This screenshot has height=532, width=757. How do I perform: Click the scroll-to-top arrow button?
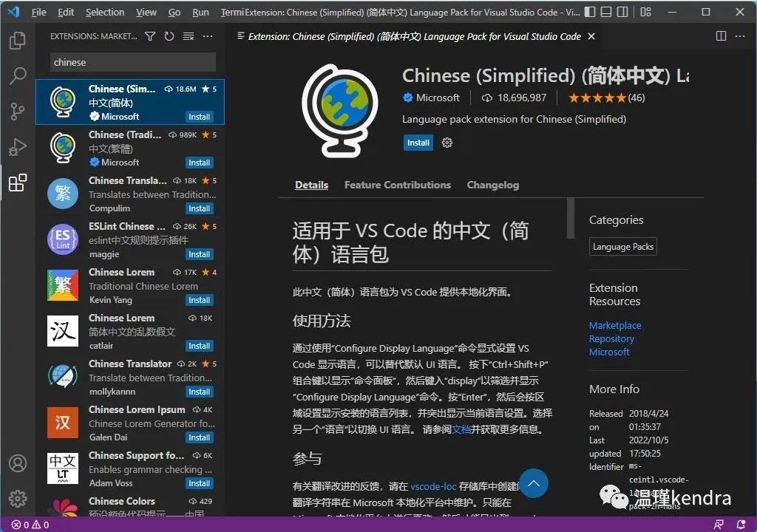[534, 482]
